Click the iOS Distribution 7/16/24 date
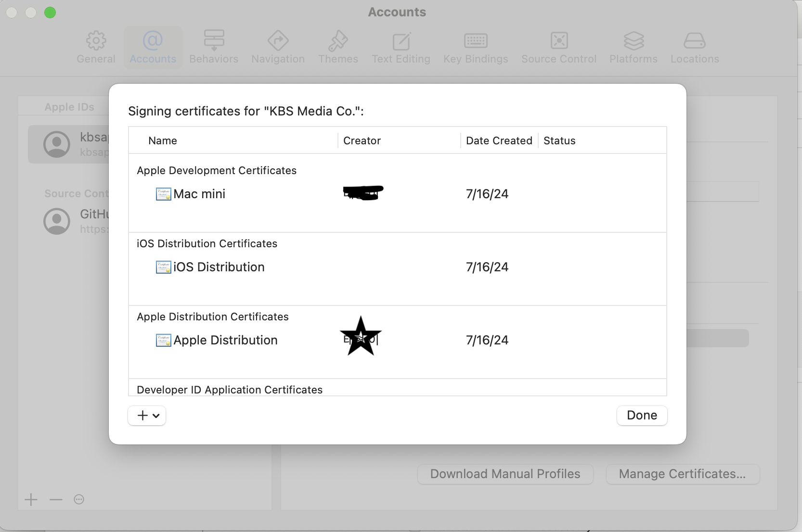This screenshot has height=532, width=802. [487, 267]
